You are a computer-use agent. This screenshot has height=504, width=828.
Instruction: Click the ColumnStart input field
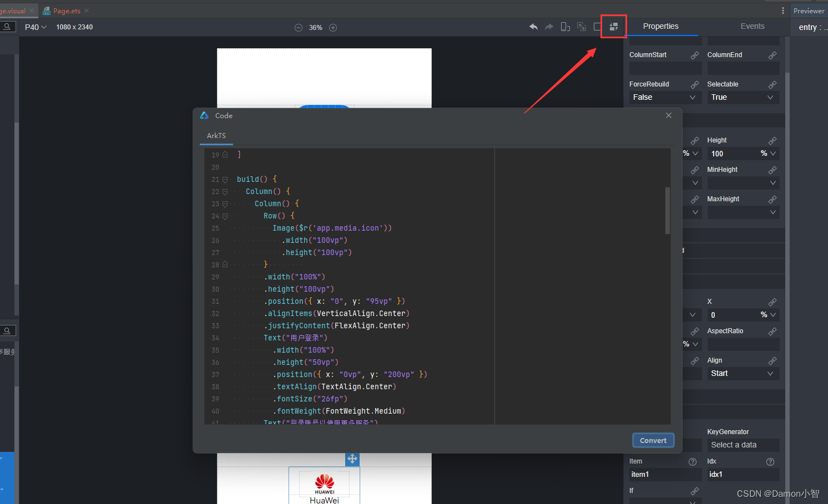(665, 68)
